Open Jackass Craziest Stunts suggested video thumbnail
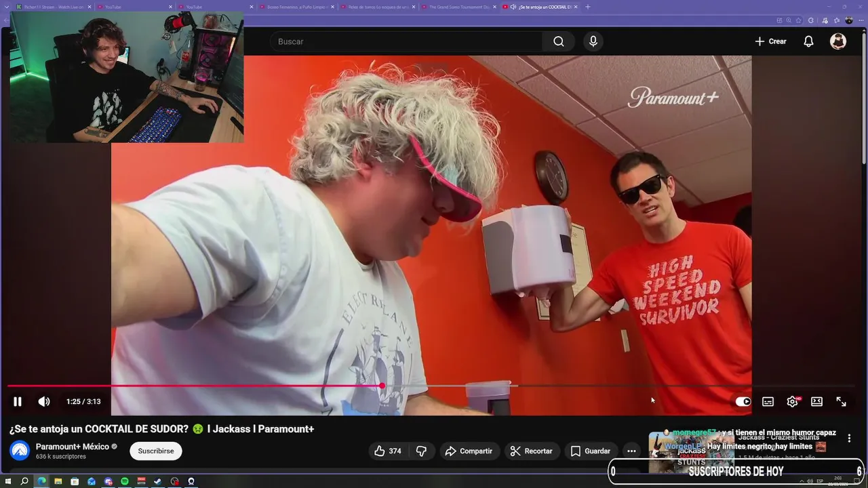Screen dimensions: 868x488 coord(692,453)
